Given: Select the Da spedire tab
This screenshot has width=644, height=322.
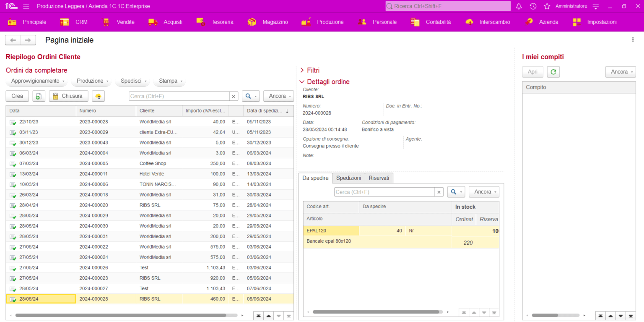Looking at the screenshot, I should [x=315, y=178].
